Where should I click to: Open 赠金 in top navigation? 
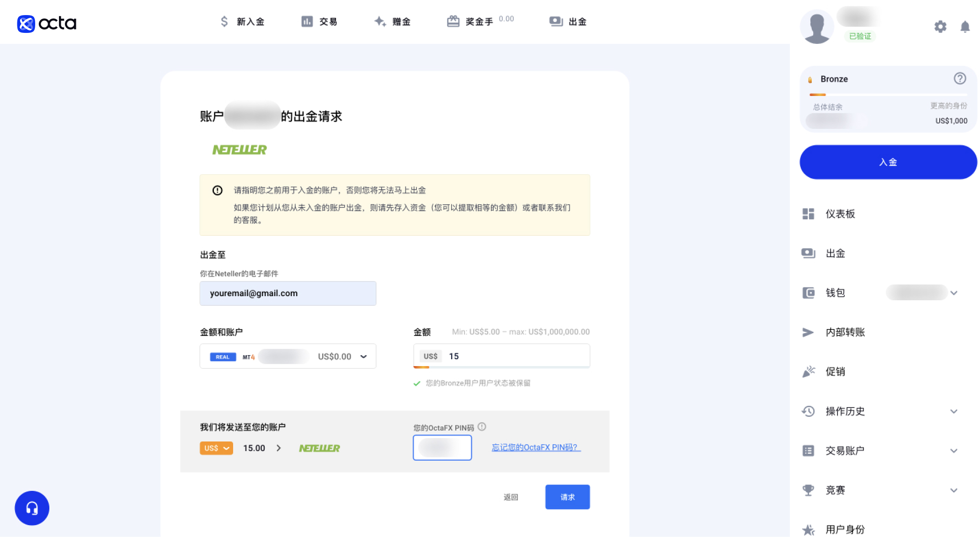click(x=401, y=21)
